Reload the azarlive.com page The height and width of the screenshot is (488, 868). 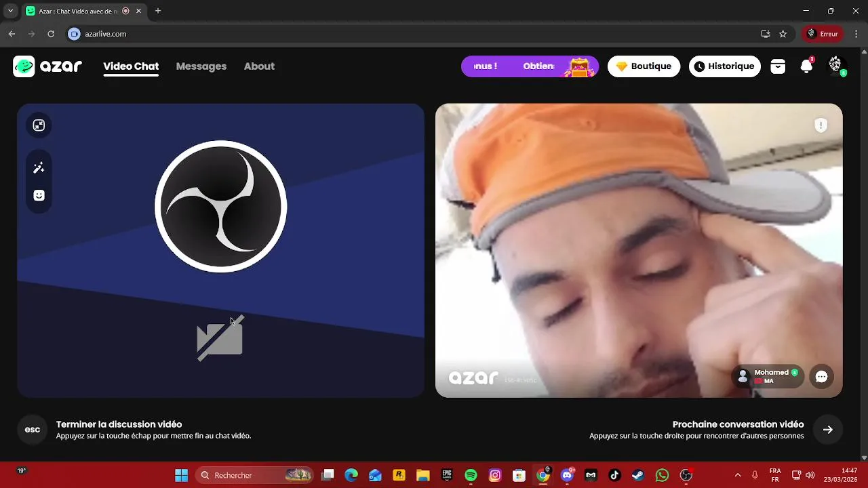pos(51,34)
